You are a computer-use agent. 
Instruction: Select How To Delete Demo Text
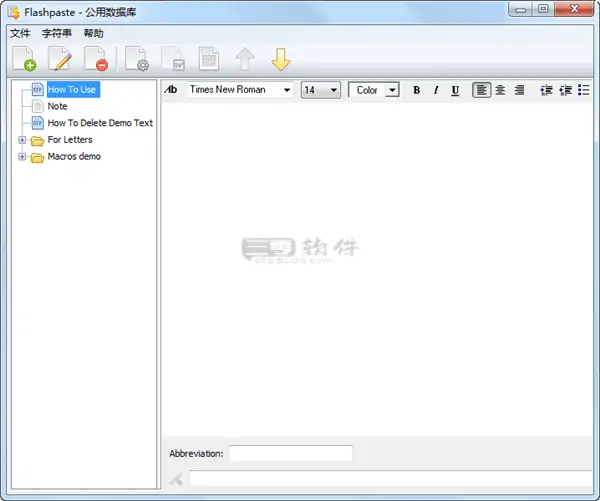(100, 123)
